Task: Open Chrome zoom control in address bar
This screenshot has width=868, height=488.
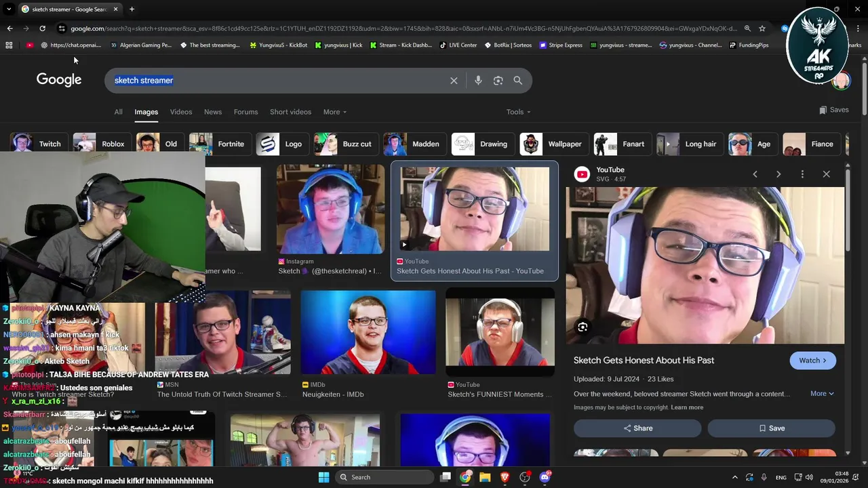Action: pyautogui.click(x=747, y=28)
